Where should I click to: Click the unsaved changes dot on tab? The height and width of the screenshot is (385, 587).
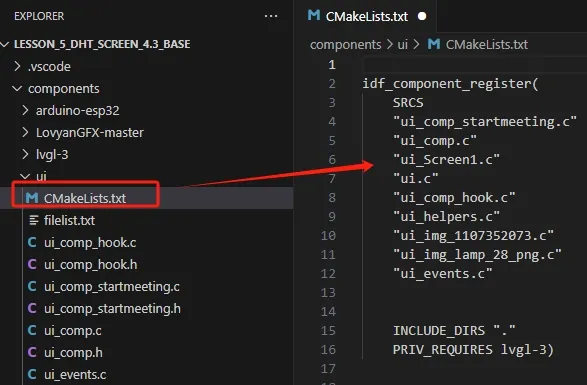[x=422, y=16]
